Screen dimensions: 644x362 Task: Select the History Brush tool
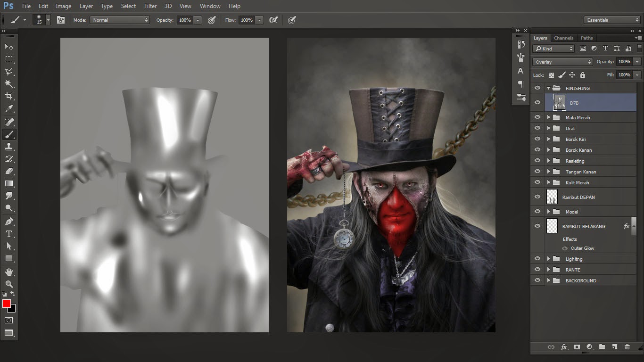pos(9,159)
